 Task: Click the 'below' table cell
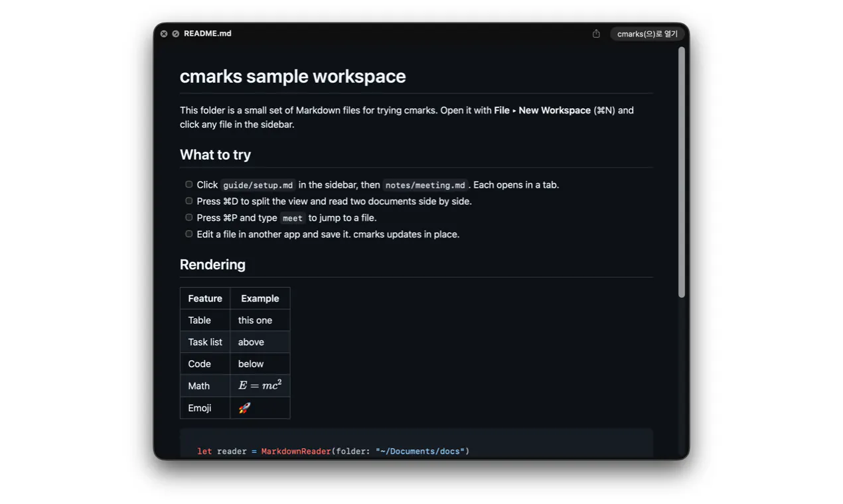point(260,364)
